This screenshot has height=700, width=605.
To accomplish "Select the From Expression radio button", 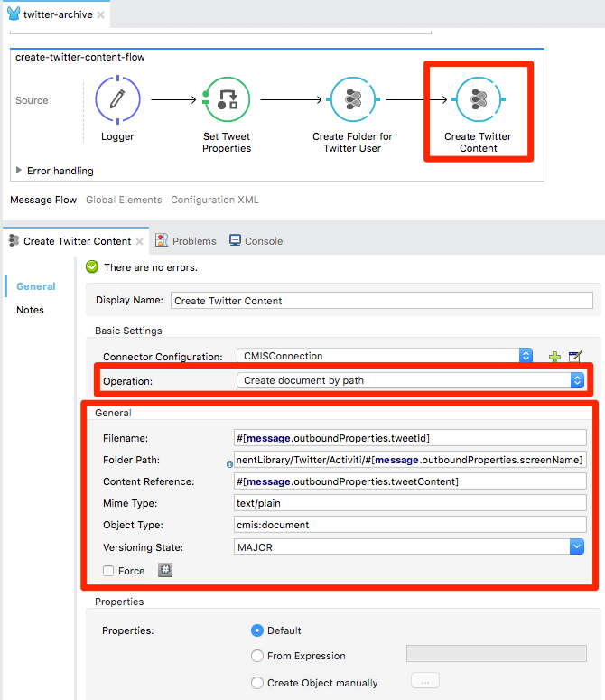I will 257,656.
